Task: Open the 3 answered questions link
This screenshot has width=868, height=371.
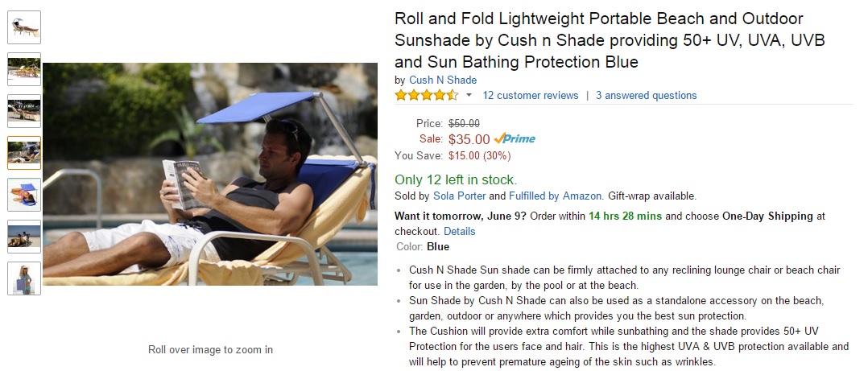Action: pos(647,95)
